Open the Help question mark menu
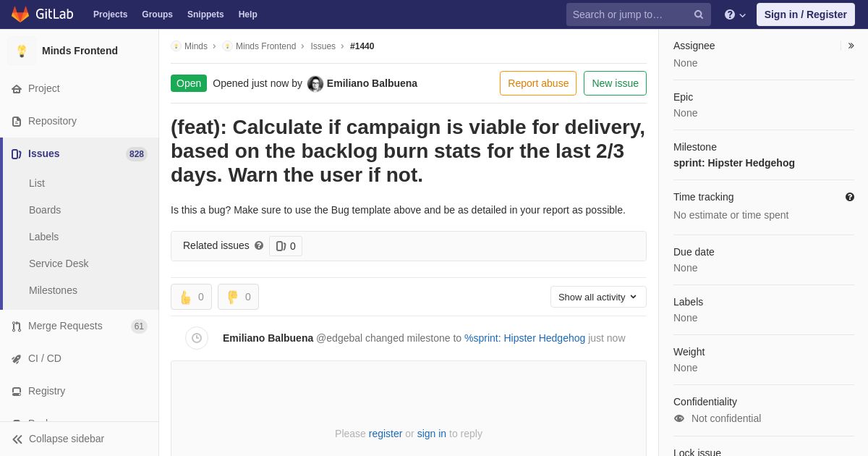Viewport: 868px width, 456px height. pos(735,14)
